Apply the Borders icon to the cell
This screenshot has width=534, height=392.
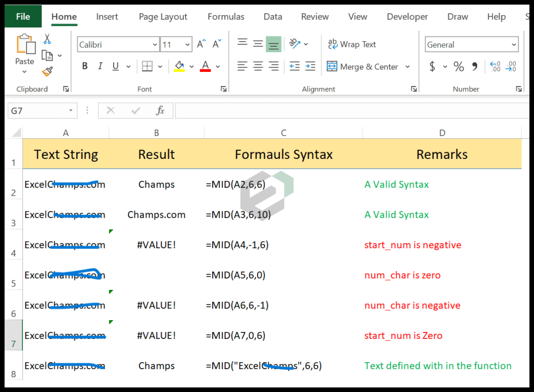tap(147, 66)
